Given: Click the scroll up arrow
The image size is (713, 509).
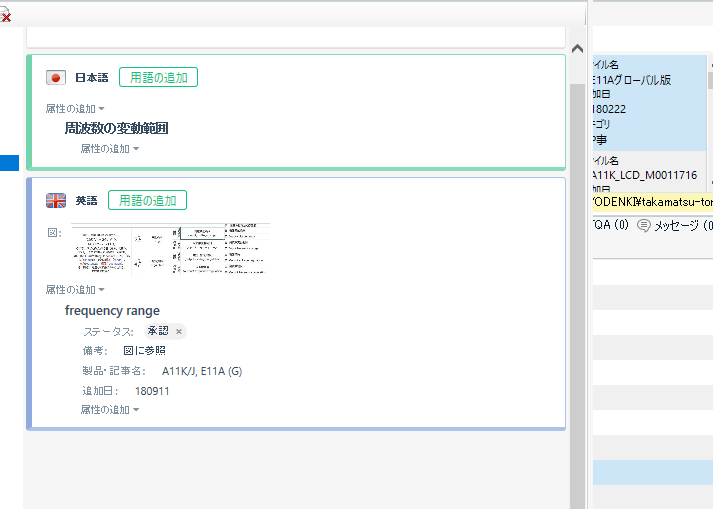Looking at the screenshot, I should (576, 48).
